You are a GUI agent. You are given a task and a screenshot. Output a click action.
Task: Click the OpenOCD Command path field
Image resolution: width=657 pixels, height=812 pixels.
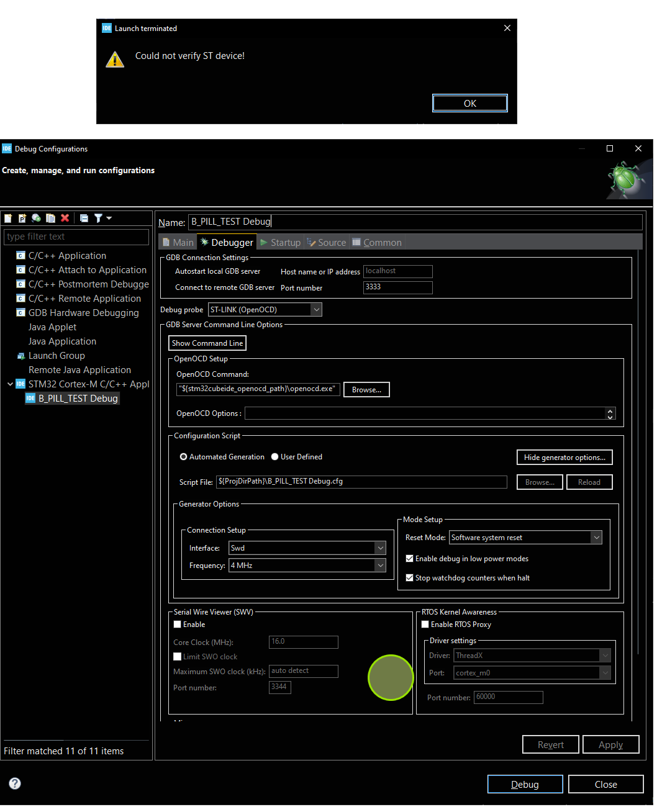[x=258, y=389]
